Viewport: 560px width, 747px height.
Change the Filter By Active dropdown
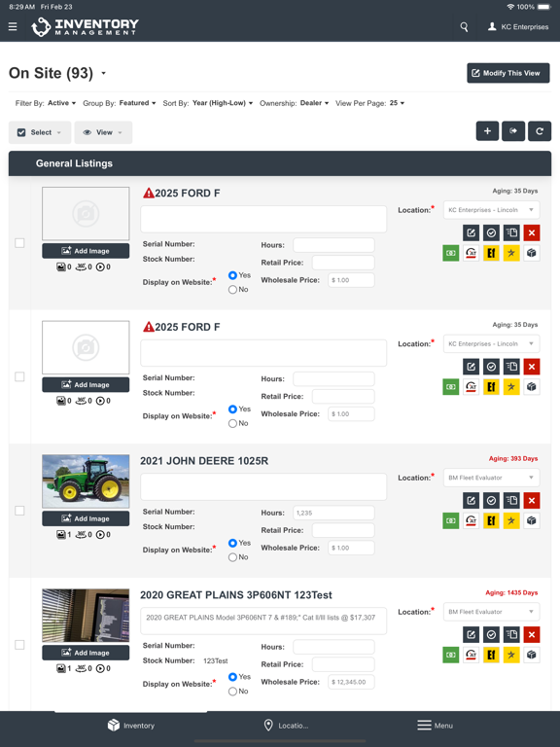[61, 103]
